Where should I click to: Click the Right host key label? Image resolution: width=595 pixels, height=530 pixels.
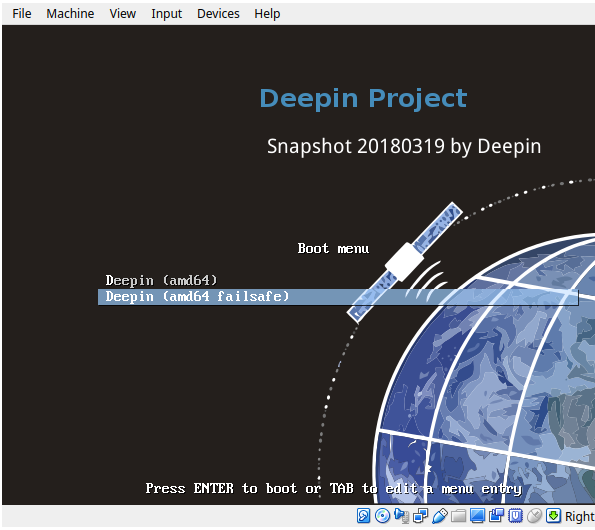[579, 516]
